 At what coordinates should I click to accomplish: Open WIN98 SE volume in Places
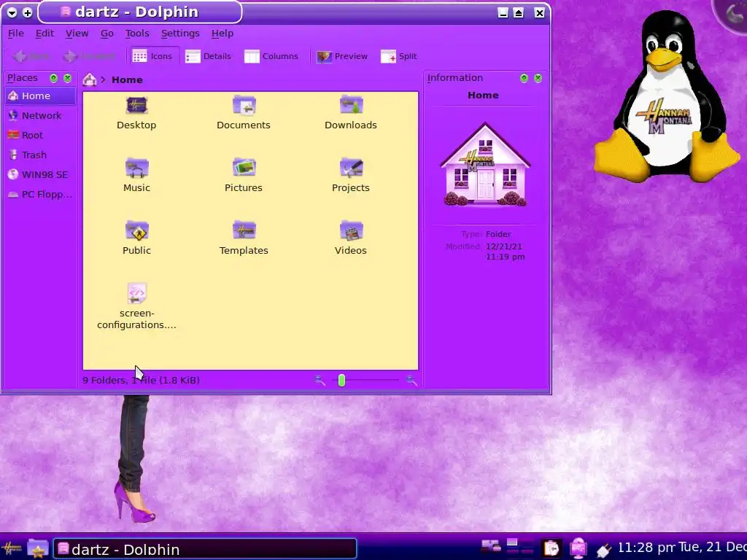click(41, 175)
